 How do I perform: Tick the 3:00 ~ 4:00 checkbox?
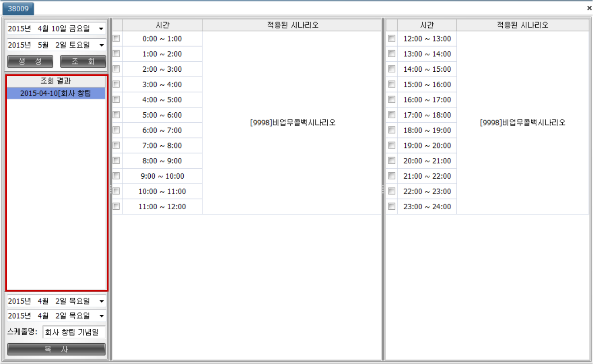116,84
